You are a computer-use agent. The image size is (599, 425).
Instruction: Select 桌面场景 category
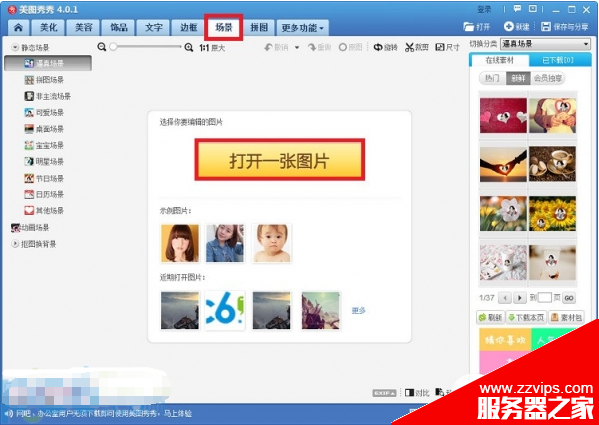(x=44, y=129)
